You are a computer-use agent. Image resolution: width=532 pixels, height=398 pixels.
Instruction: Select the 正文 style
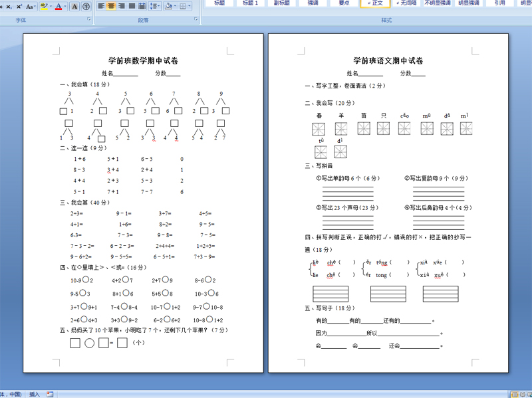[375, 3]
